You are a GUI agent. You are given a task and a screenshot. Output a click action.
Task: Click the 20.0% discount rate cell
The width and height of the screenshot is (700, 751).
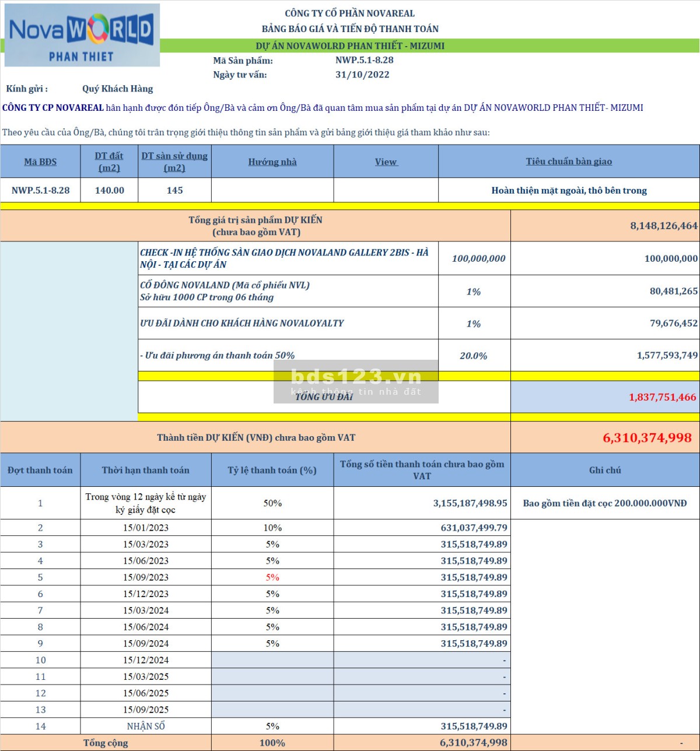[x=474, y=356]
